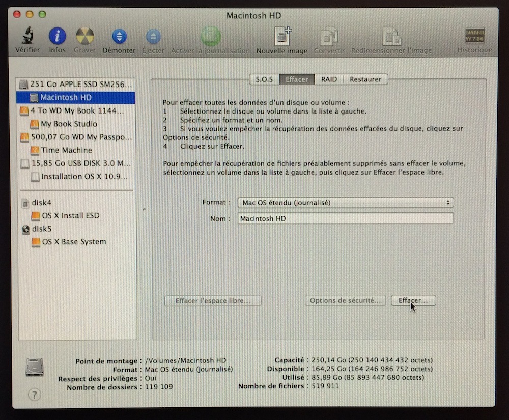The width and height of the screenshot is (509, 420).
Task: Click the OS X Install ESD volume icon
Action: [36, 216]
